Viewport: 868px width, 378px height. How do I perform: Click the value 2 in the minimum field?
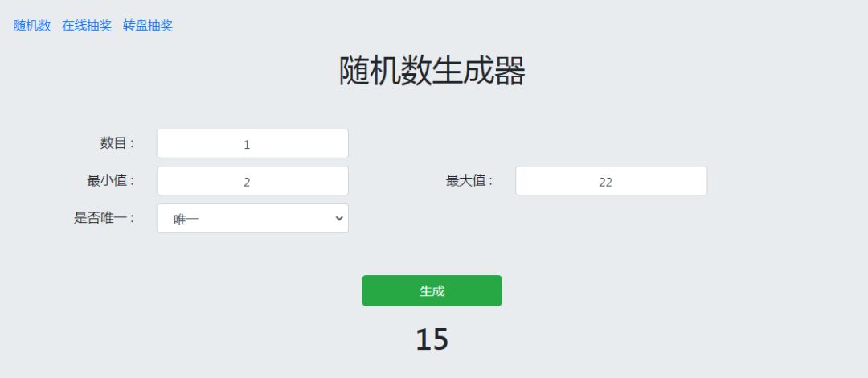coord(247,182)
